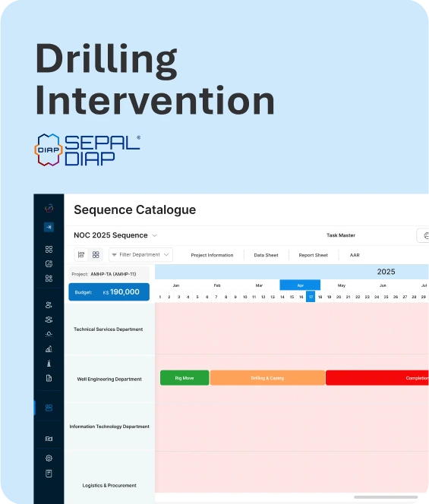429x504 pixels.
Task: Open the bar growth chart sidebar icon
Action: pos(49,348)
